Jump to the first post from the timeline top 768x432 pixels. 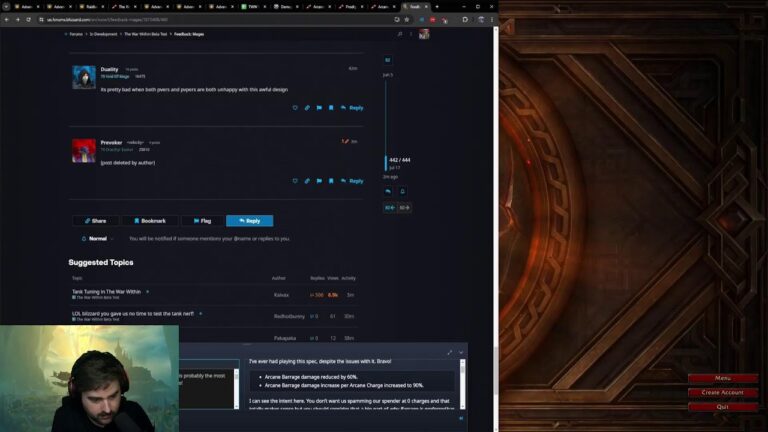tap(387, 75)
